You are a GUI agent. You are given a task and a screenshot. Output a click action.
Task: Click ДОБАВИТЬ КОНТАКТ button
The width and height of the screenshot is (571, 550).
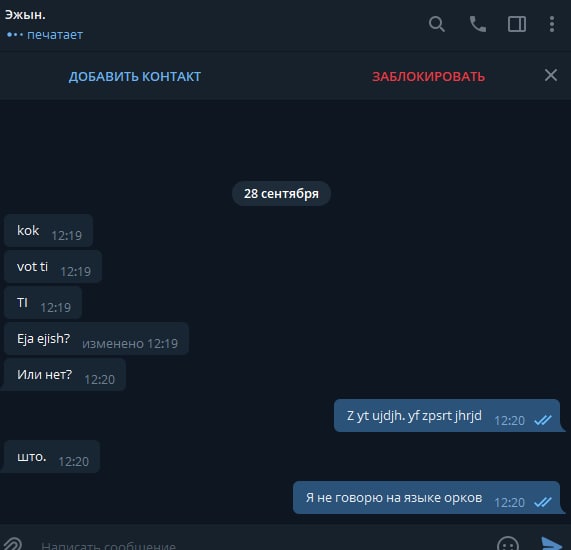(135, 76)
